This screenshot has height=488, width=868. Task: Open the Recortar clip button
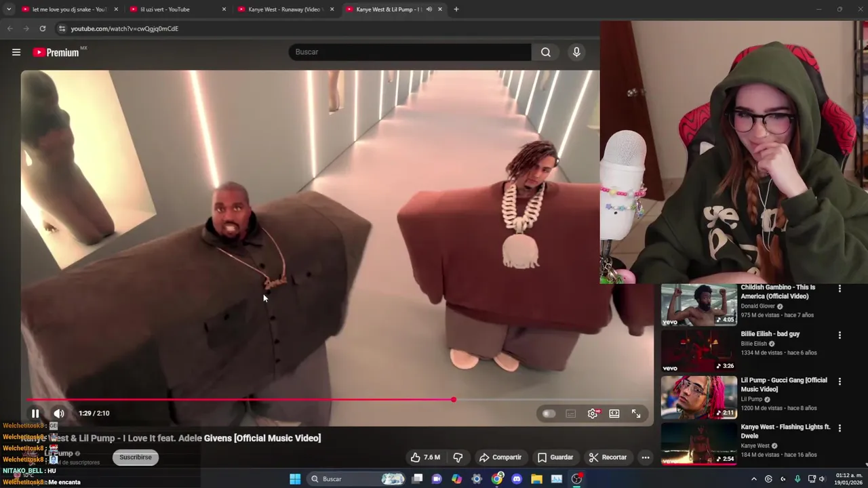click(x=608, y=457)
